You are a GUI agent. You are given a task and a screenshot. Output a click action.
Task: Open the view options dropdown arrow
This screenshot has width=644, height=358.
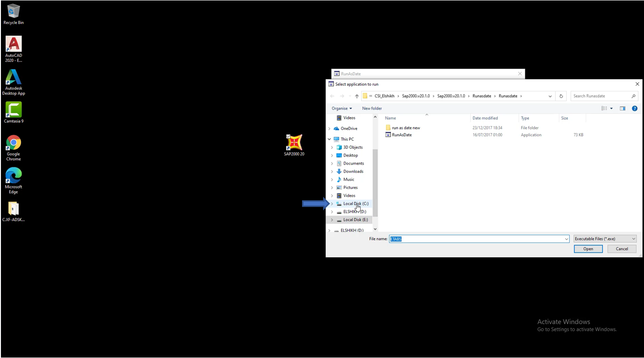click(x=611, y=108)
